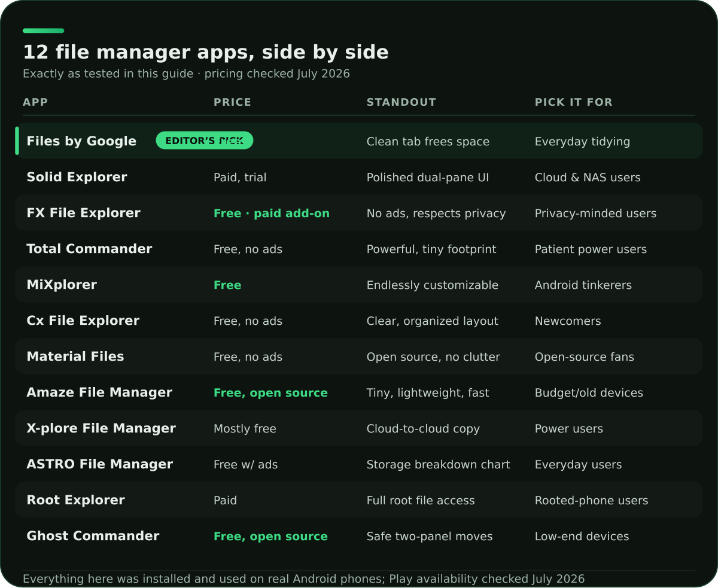Click 'Everyday tidying' recommendation
Screen dimensions: 718x588
582,142
